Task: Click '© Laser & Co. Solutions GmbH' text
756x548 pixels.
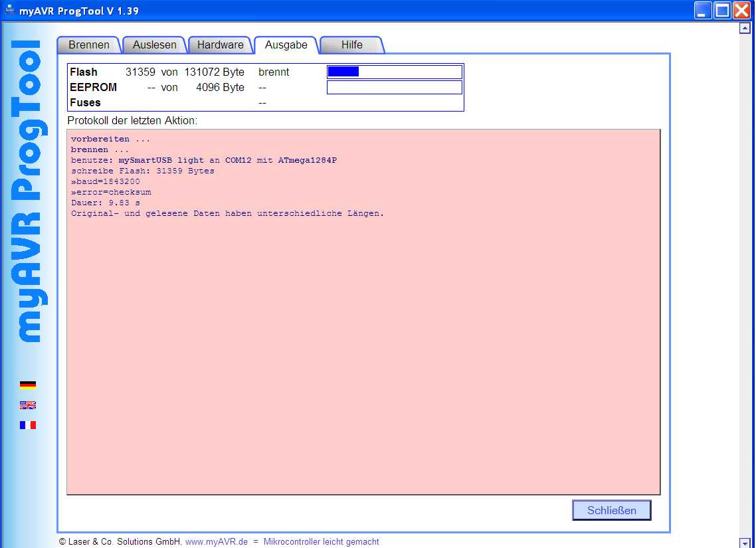Action: 120,542
